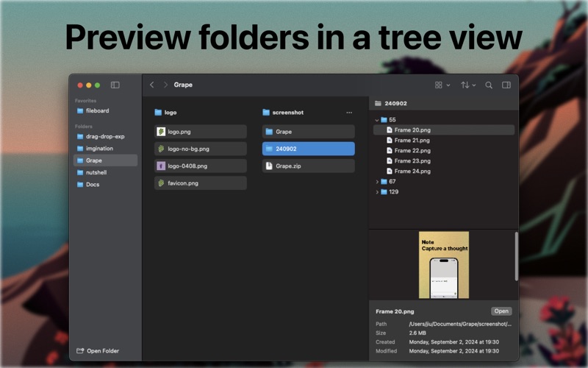Screen dimensions: 588x368
Task: Expand the 67 folder in tree
Action: (377, 182)
